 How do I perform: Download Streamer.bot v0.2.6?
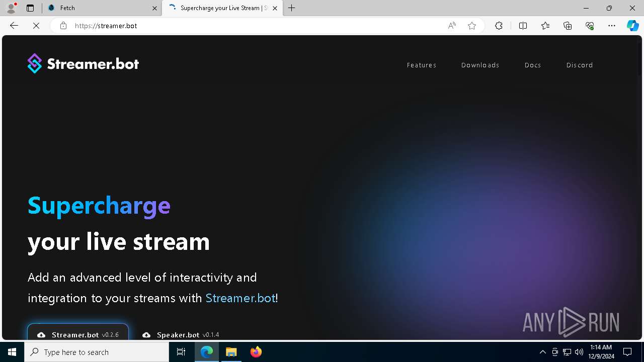(78, 332)
